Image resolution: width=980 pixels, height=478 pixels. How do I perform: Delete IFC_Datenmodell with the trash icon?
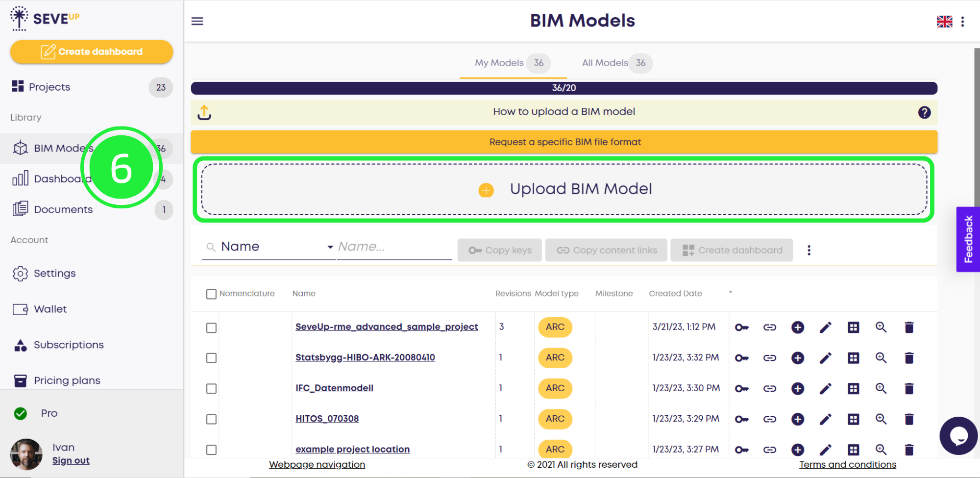click(909, 388)
